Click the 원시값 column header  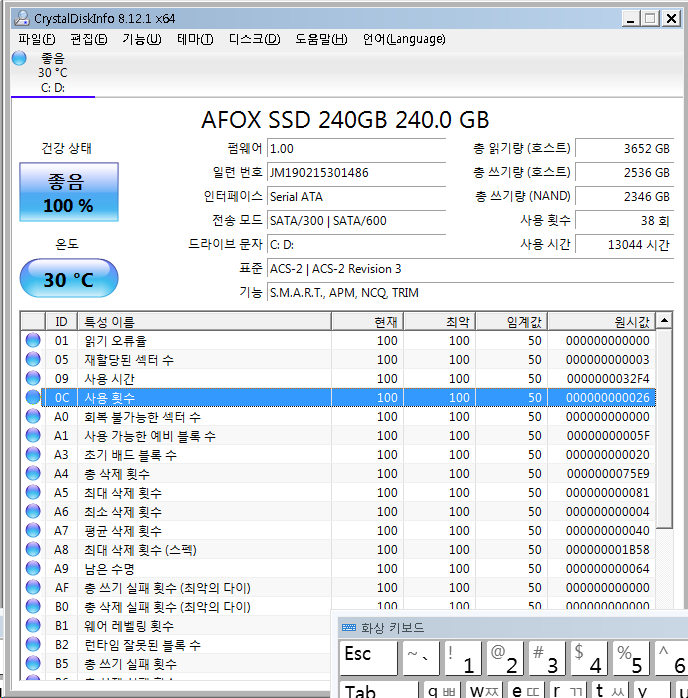click(x=602, y=321)
